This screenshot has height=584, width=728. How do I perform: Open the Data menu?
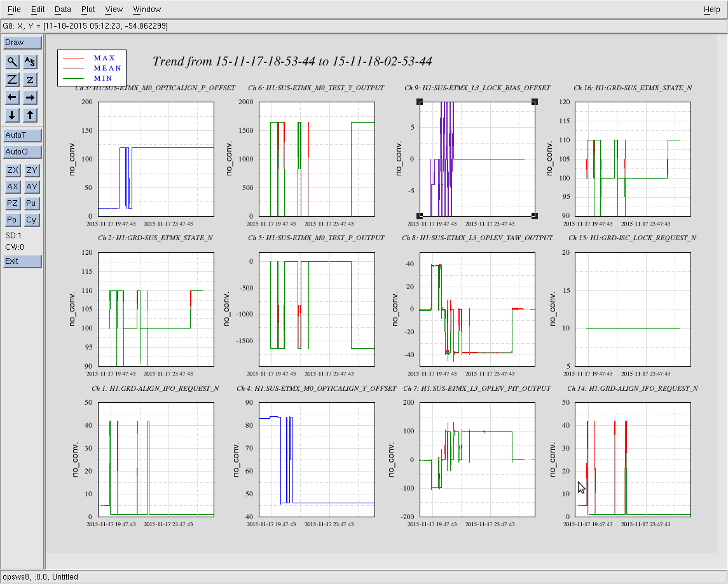(63, 10)
